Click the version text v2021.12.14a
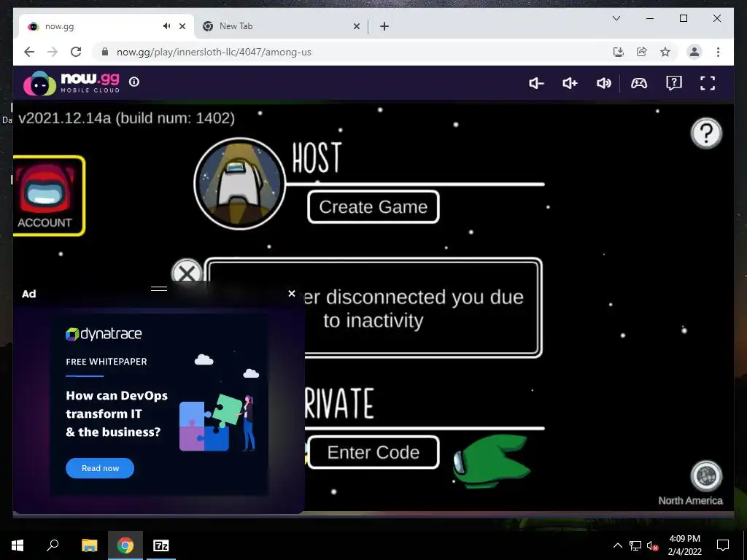The width and height of the screenshot is (747, 560). tap(126, 118)
